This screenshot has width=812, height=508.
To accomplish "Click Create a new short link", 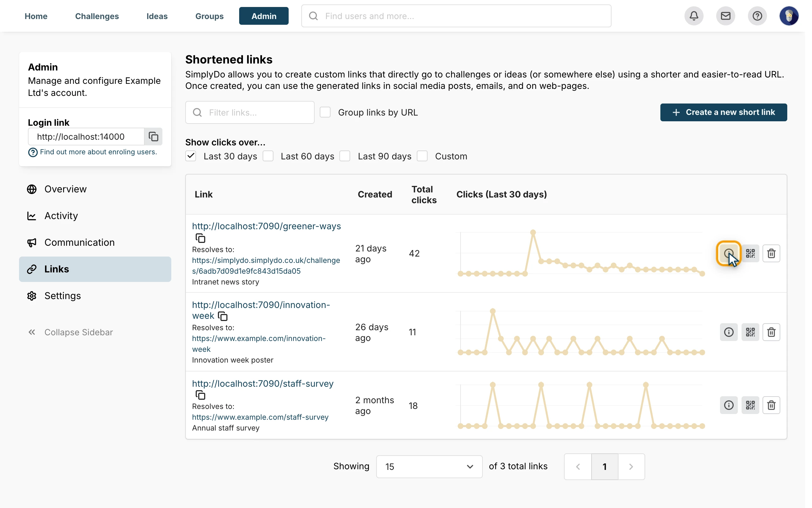I will (x=724, y=112).
